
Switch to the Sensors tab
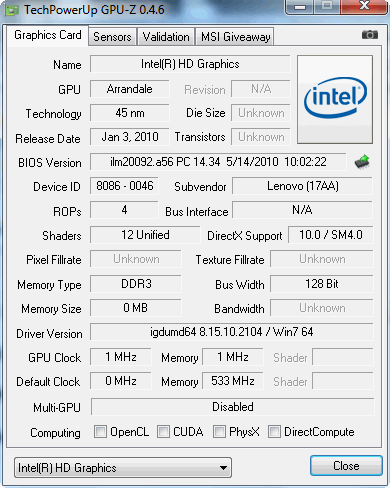coord(112,37)
